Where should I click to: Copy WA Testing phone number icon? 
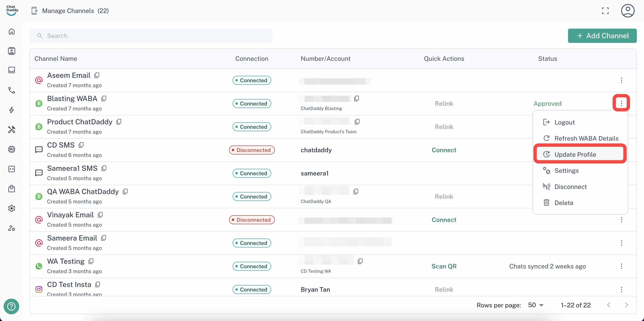[360, 261]
